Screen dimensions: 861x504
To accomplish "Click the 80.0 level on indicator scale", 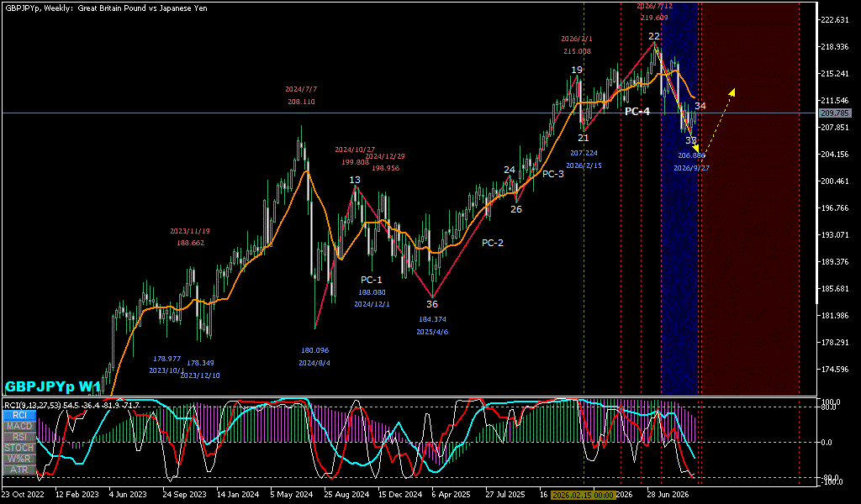I will click(x=829, y=407).
